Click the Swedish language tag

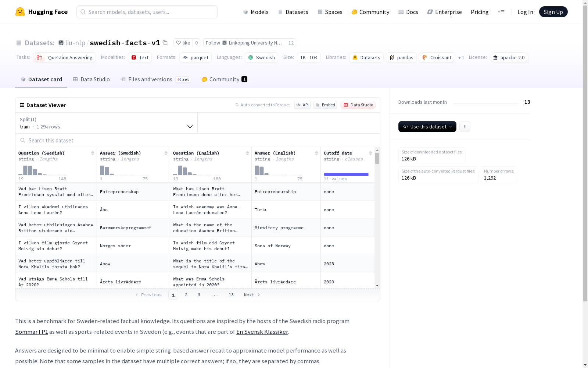point(261,57)
